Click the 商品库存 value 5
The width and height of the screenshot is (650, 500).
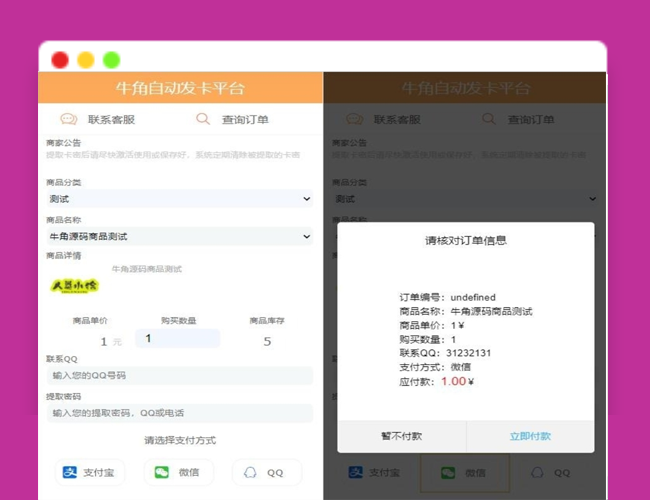[267, 341]
